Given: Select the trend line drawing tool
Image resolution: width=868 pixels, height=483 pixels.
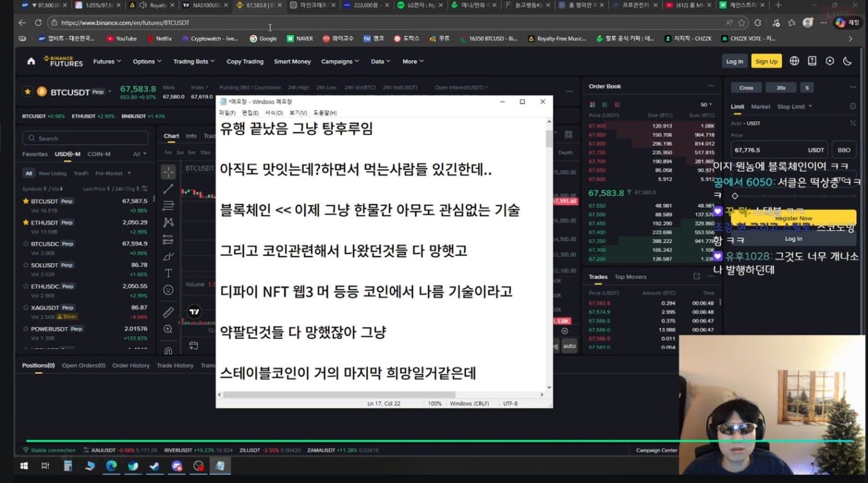Looking at the screenshot, I should click(x=168, y=189).
